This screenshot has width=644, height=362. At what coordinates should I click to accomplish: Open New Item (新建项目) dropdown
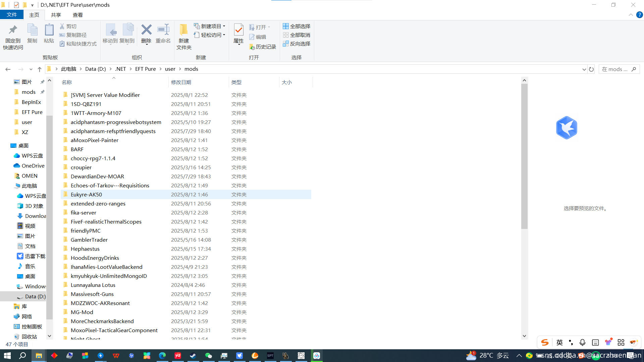click(210, 26)
